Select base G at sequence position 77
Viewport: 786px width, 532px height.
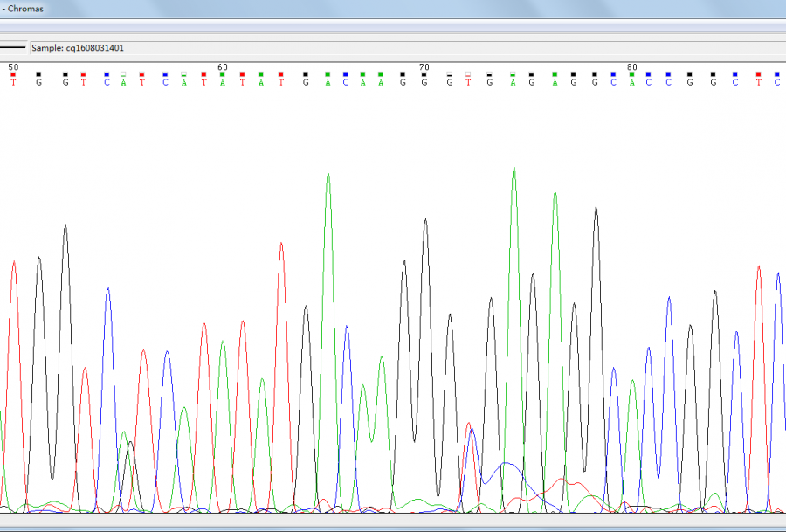574,82
